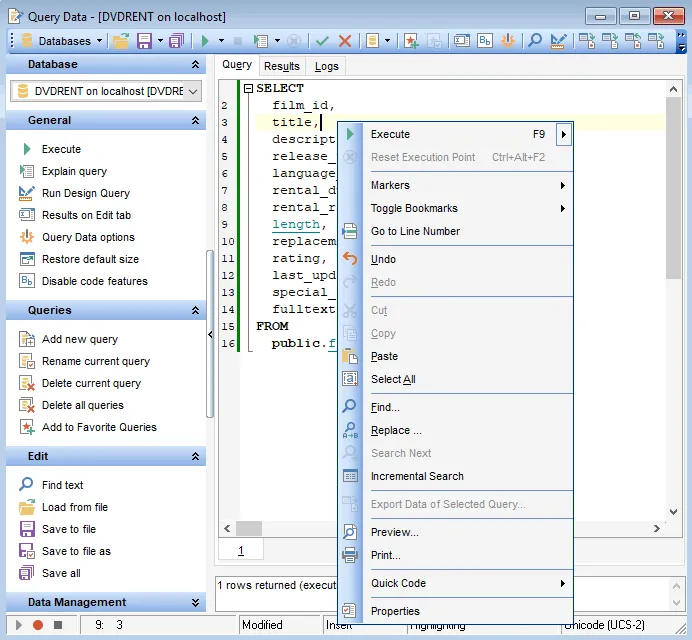Click the Save all icon in Edit section
692x640 pixels.
(27, 573)
